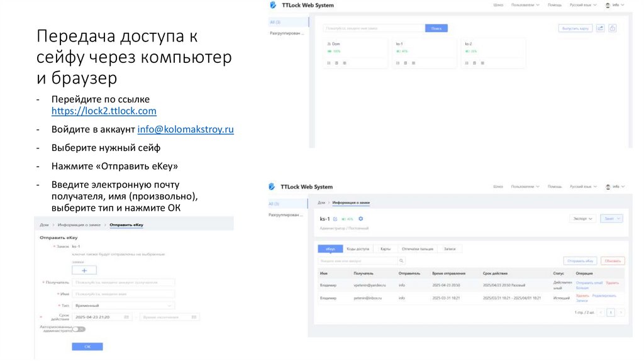Switch to Карты tab

[x=386, y=249]
